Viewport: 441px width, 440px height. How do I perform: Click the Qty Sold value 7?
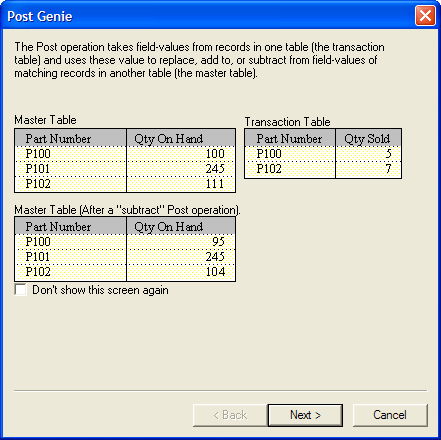388,169
